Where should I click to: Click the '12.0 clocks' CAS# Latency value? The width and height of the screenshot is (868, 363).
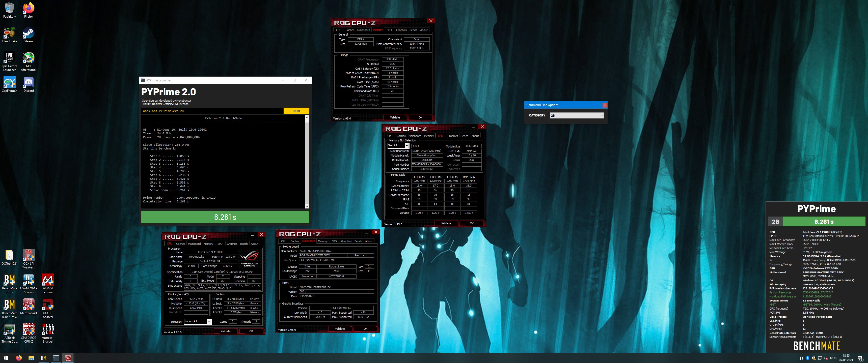[393, 68]
